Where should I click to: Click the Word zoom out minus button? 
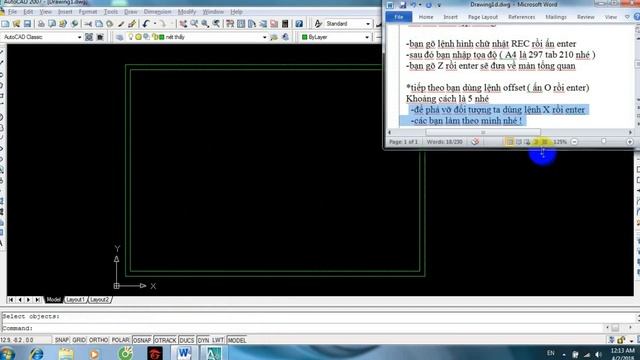[574, 142]
